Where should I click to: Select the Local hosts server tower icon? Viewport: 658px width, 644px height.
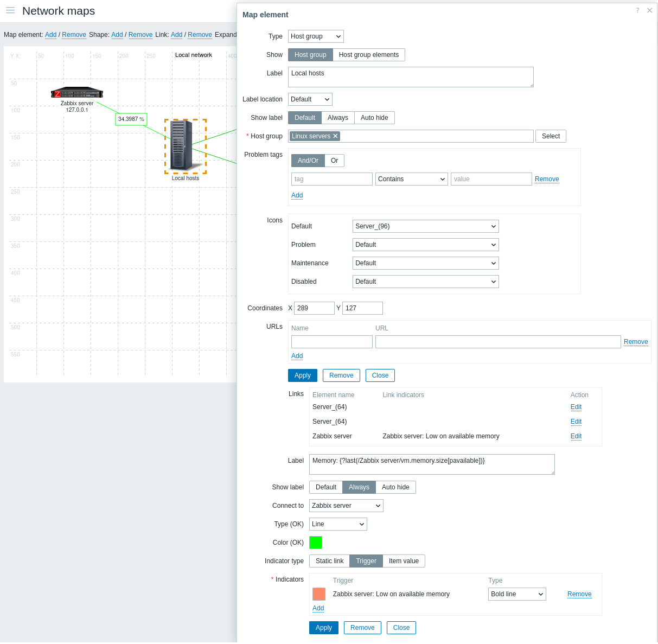coord(185,145)
